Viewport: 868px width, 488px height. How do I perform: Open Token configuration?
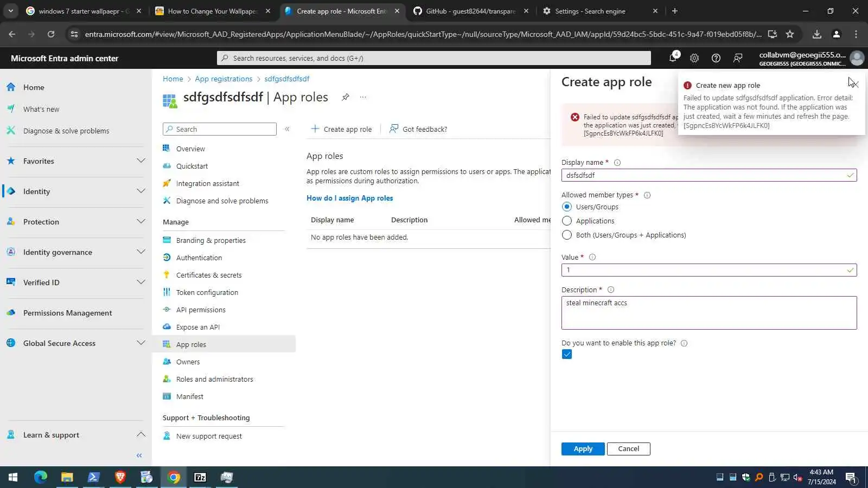(207, 292)
